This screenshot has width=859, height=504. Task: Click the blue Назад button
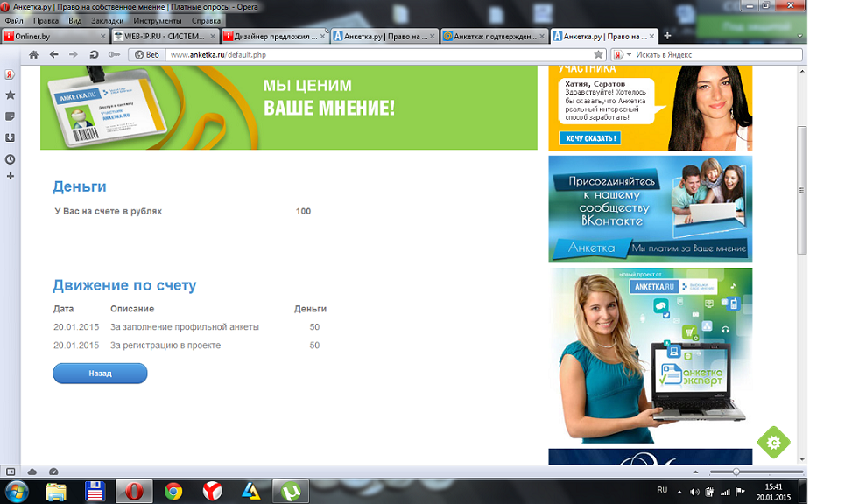click(100, 374)
